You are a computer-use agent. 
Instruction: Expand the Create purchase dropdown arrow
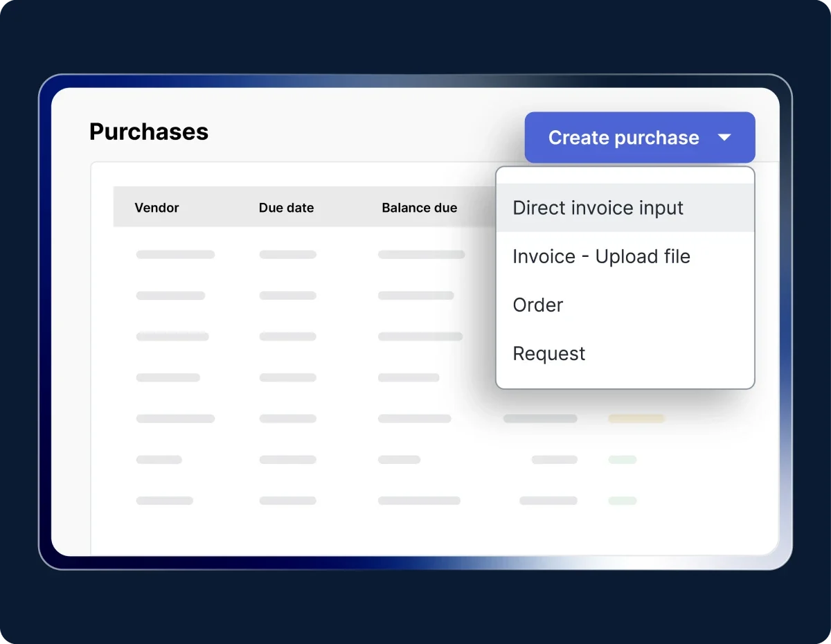click(724, 138)
